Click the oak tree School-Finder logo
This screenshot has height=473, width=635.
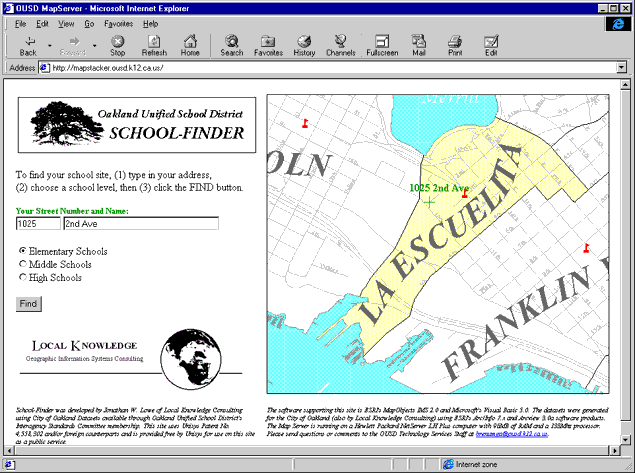67,123
